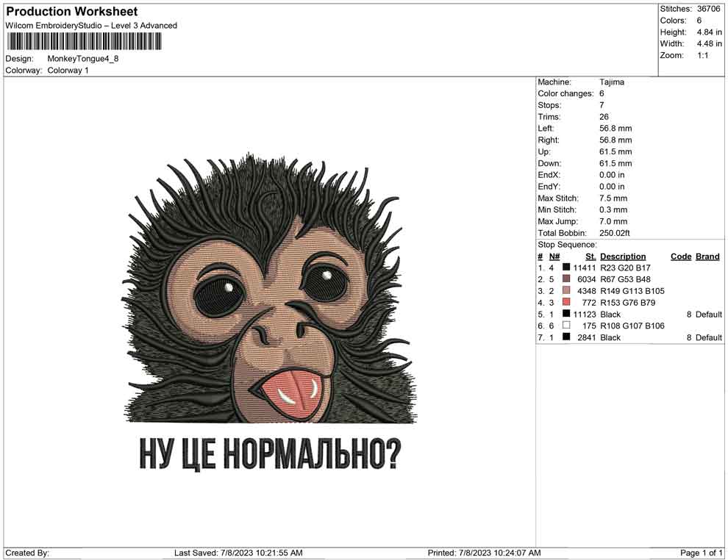Click the "Page 1 of 1" footer text
The width and height of the screenshot is (728, 560).
coord(701,553)
